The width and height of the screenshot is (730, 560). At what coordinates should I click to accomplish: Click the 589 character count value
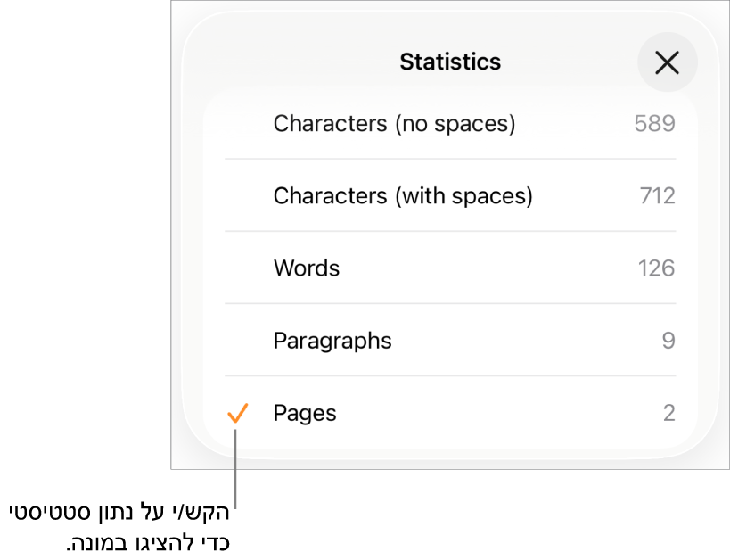point(654,123)
